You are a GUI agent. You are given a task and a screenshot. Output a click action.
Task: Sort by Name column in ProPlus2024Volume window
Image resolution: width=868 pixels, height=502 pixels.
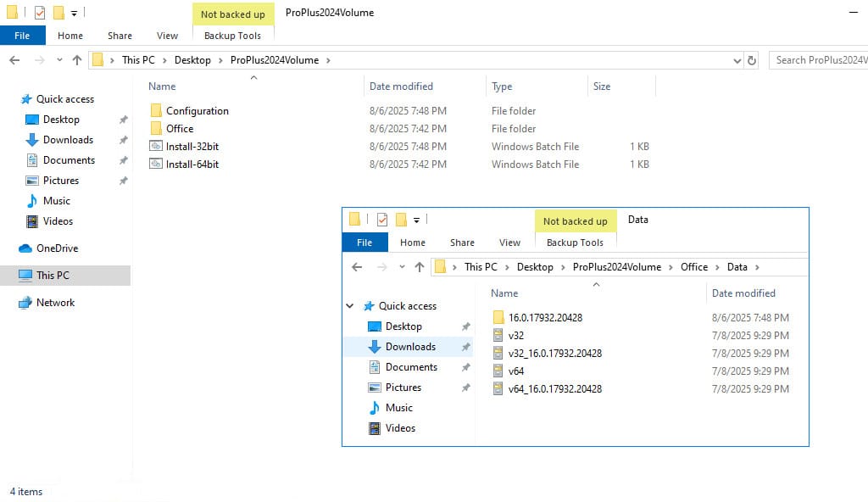pos(162,86)
